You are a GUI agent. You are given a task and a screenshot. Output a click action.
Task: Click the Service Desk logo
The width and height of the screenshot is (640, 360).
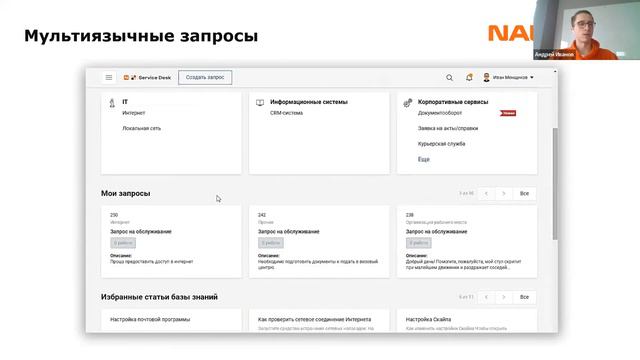click(147, 77)
